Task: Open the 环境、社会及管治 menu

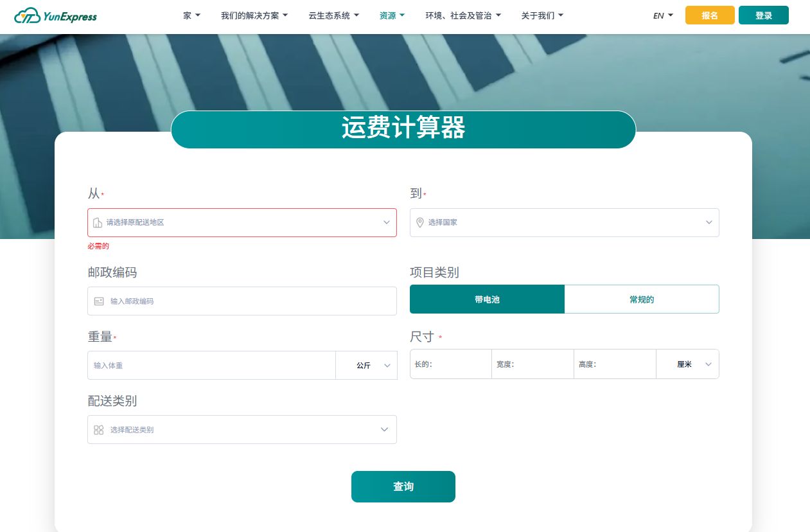Action: [463, 15]
